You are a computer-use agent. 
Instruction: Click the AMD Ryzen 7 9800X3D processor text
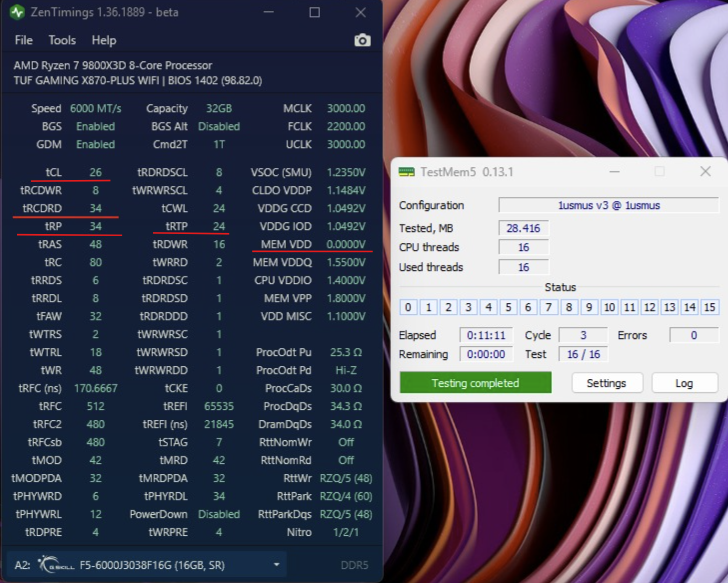[x=113, y=66]
